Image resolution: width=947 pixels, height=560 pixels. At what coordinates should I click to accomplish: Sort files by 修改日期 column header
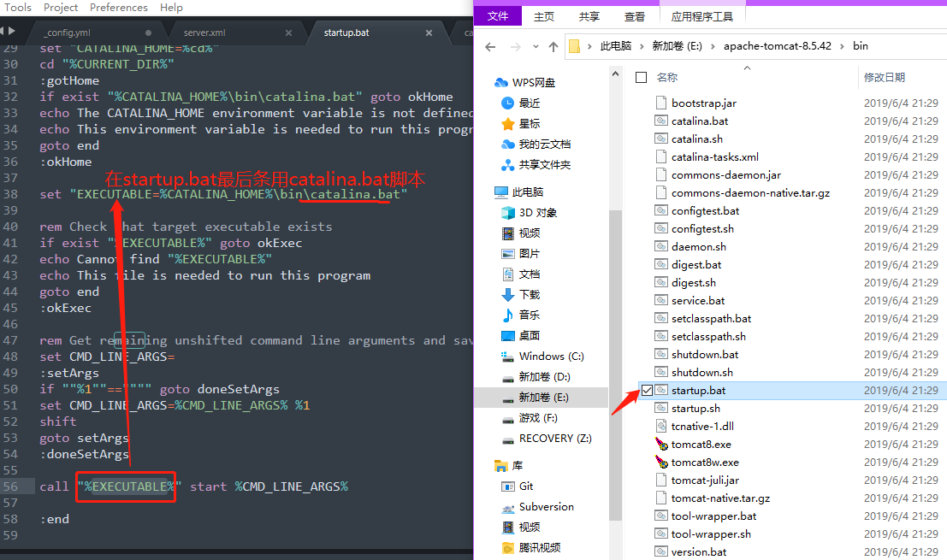884,78
